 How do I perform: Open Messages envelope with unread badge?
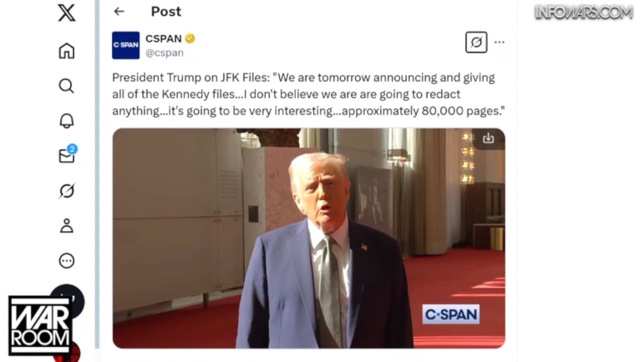click(67, 155)
